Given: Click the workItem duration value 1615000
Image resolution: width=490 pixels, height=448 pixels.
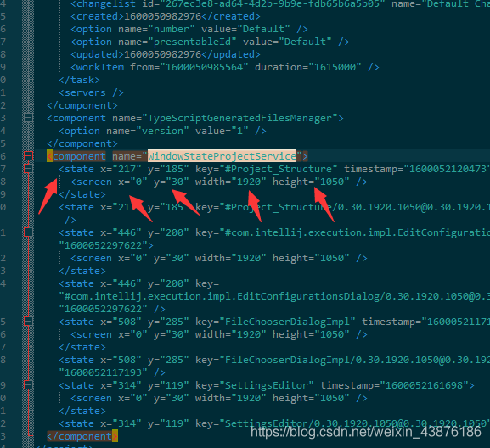Looking at the screenshot, I should 335,67.
